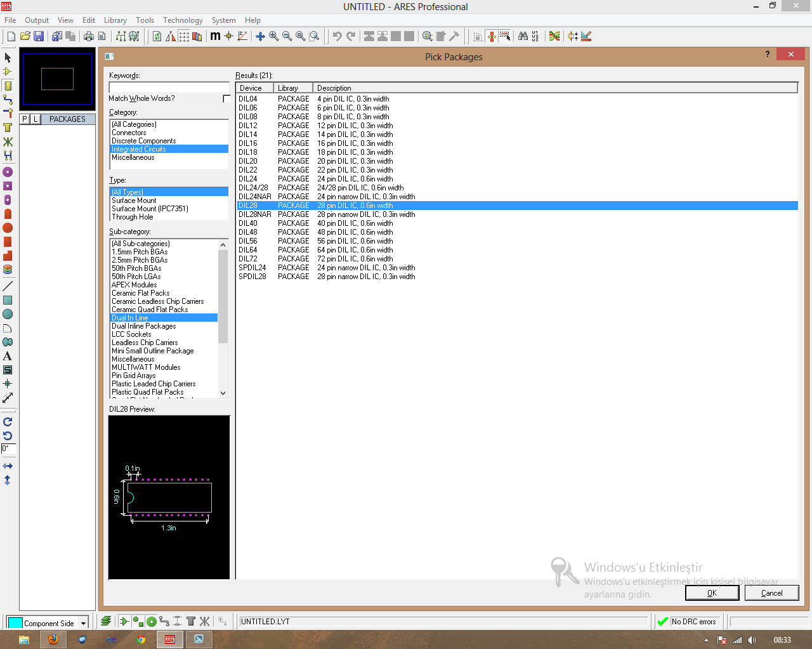Open the Library menu
This screenshot has width=812, height=649.
point(115,20)
